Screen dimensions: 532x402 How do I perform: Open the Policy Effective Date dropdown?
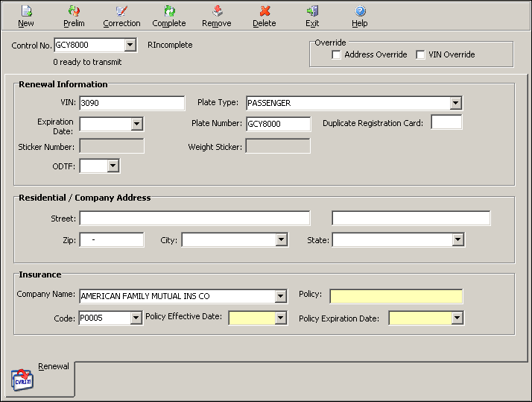pos(280,318)
